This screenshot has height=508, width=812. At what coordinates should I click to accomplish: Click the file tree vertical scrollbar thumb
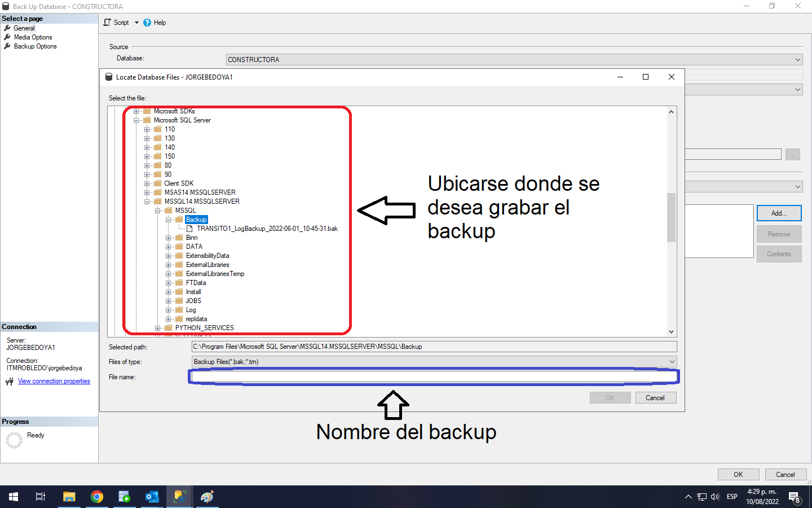(x=671, y=217)
